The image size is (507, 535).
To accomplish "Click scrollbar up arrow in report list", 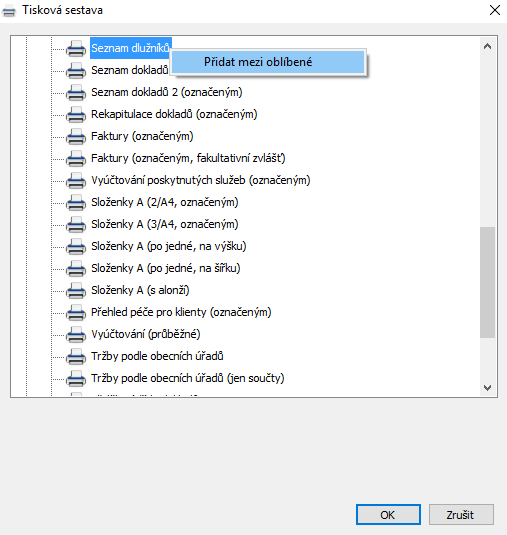I will click(x=488, y=46).
